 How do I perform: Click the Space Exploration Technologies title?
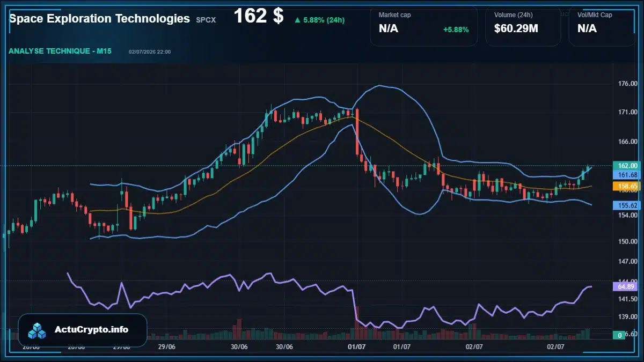pos(100,19)
